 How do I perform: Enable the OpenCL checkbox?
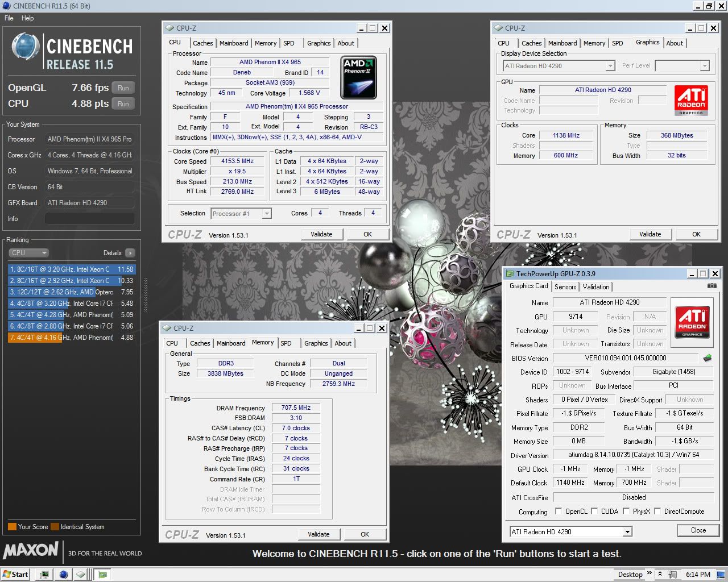tap(559, 512)
